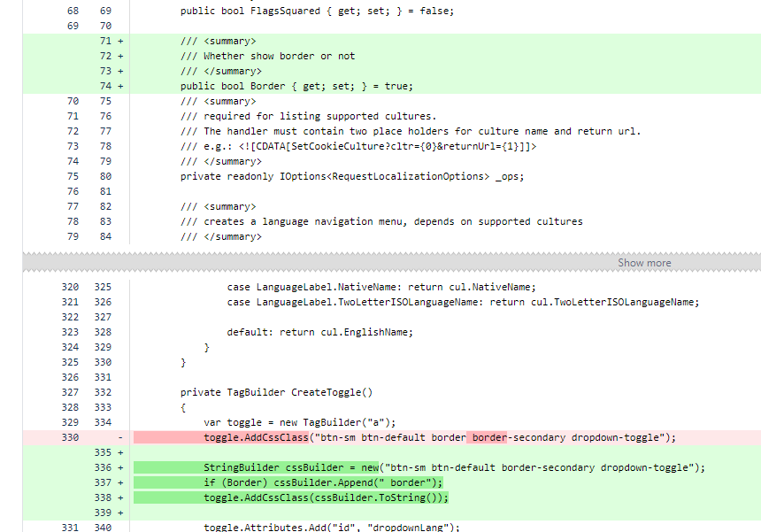Click removed line 330 toggle.AddCssClass with border-secondary
Viewport: 761px width, 532px height.
coord(440,437)
